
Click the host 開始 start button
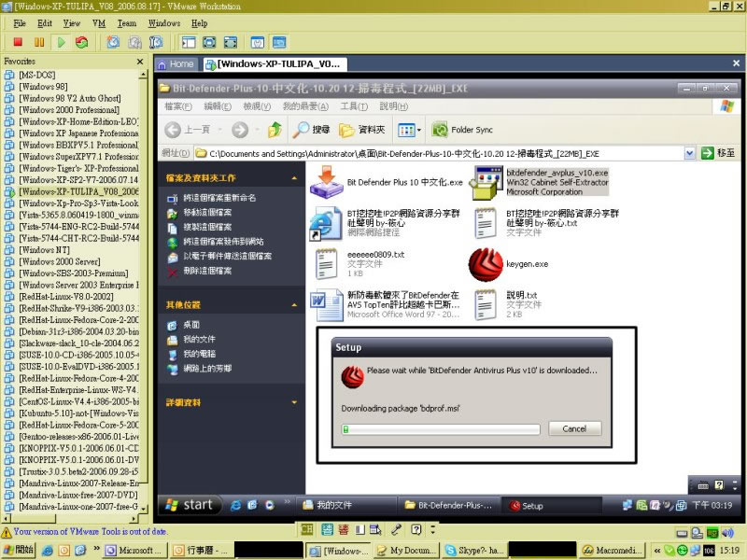pos(20,550)
